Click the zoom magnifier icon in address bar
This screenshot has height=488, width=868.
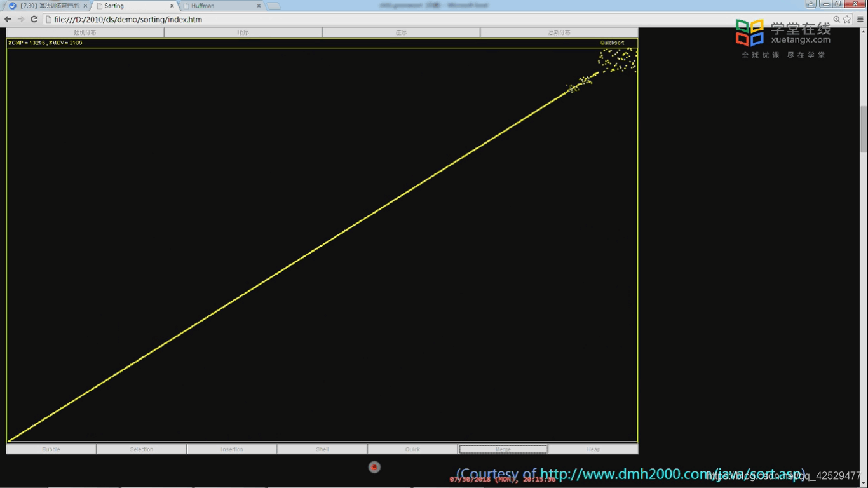(837, 20)
